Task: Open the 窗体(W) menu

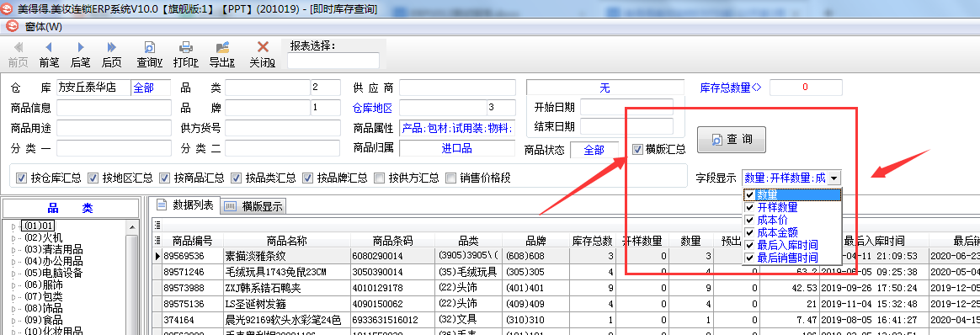Action: coord(44,26)
